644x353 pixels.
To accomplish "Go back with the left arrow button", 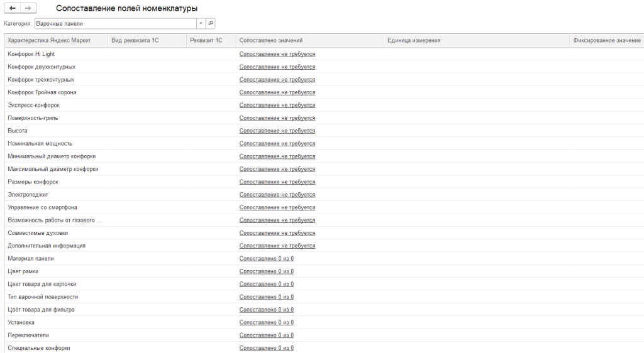I will point(13,8).
